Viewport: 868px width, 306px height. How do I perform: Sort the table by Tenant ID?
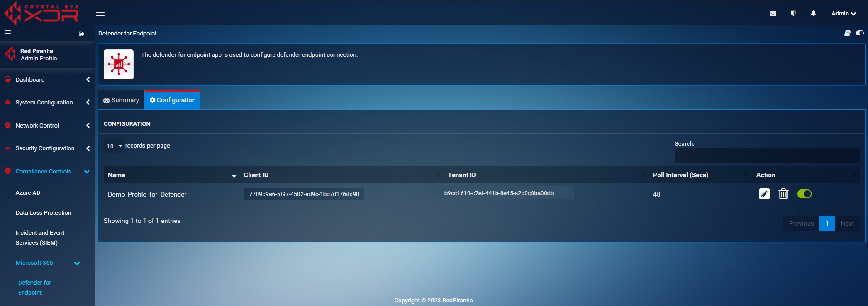pos(546,175)
